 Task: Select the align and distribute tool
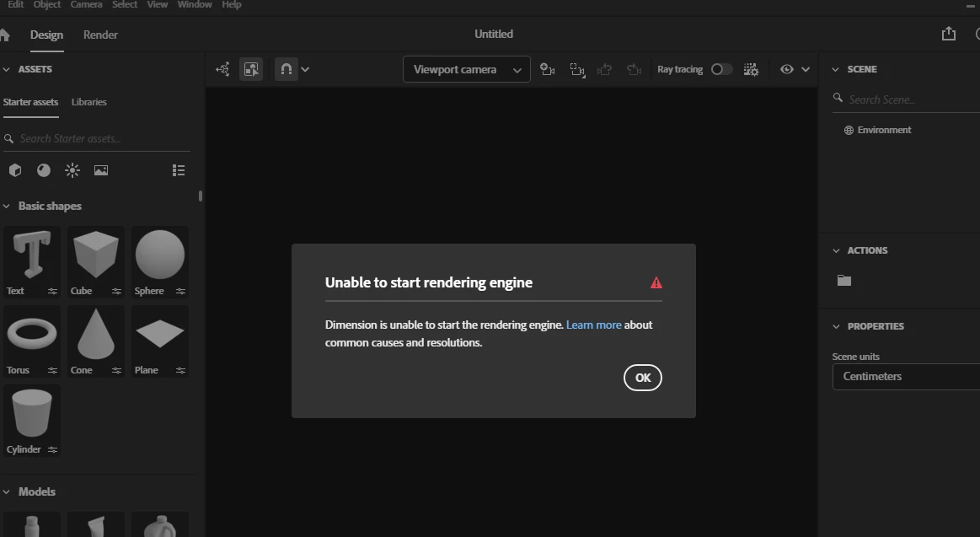(222, 69)
